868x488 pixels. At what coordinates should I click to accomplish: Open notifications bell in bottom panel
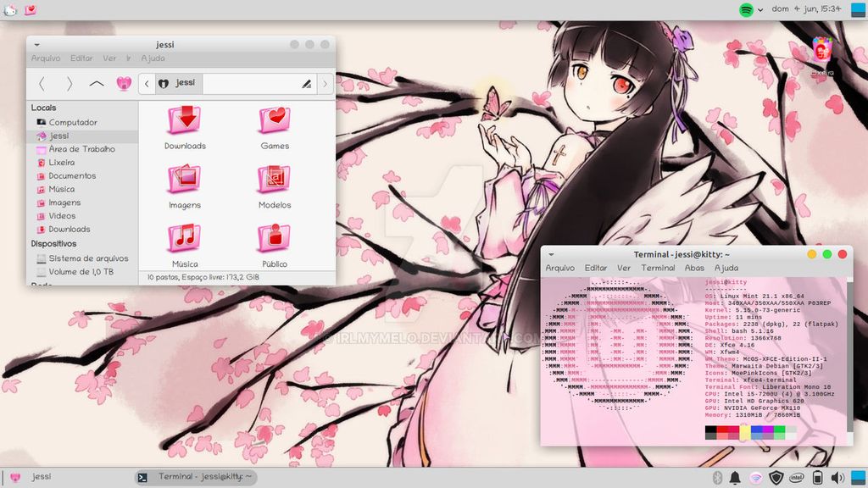(x=734, y=478)
